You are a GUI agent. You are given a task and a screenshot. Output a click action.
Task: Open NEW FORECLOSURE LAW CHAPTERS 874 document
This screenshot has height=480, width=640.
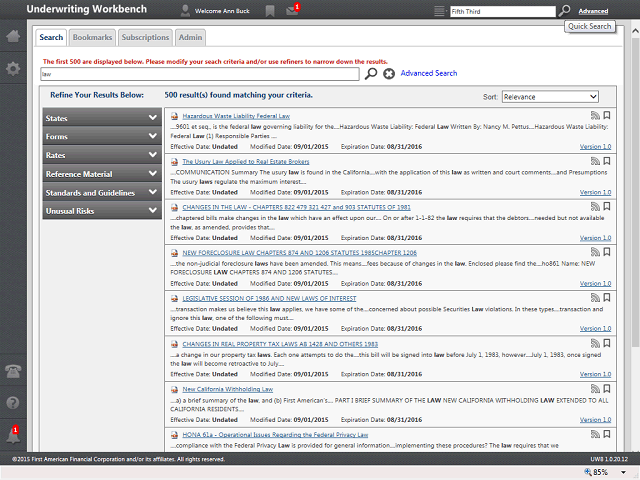[300, 253]
